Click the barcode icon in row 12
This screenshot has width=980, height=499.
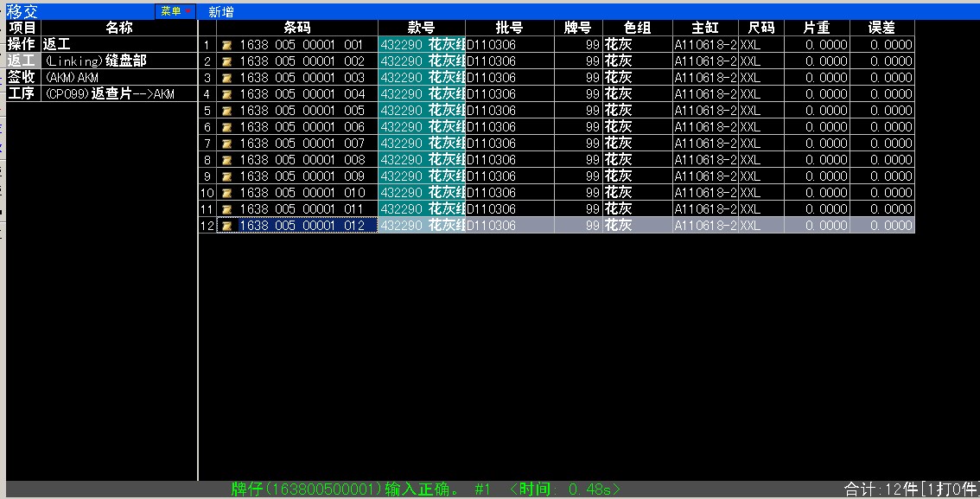[x=227, y=226]
